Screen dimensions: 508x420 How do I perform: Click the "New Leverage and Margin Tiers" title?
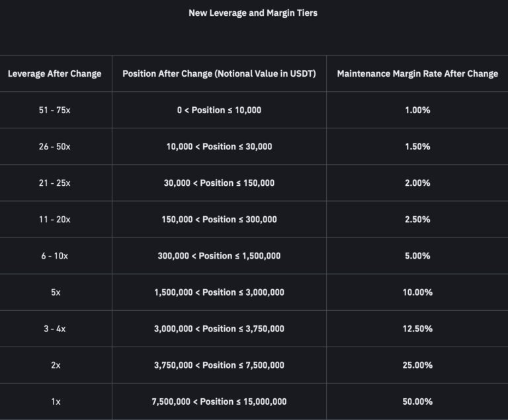(253, 13)
